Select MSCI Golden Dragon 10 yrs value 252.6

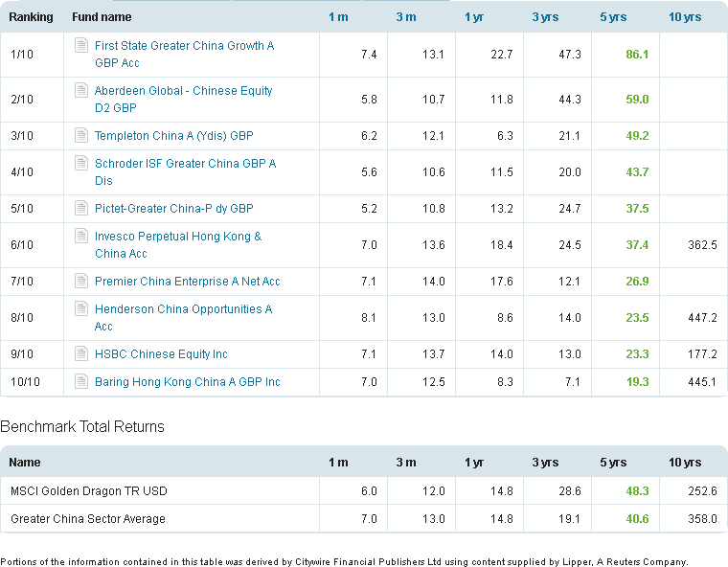point(702,490)
